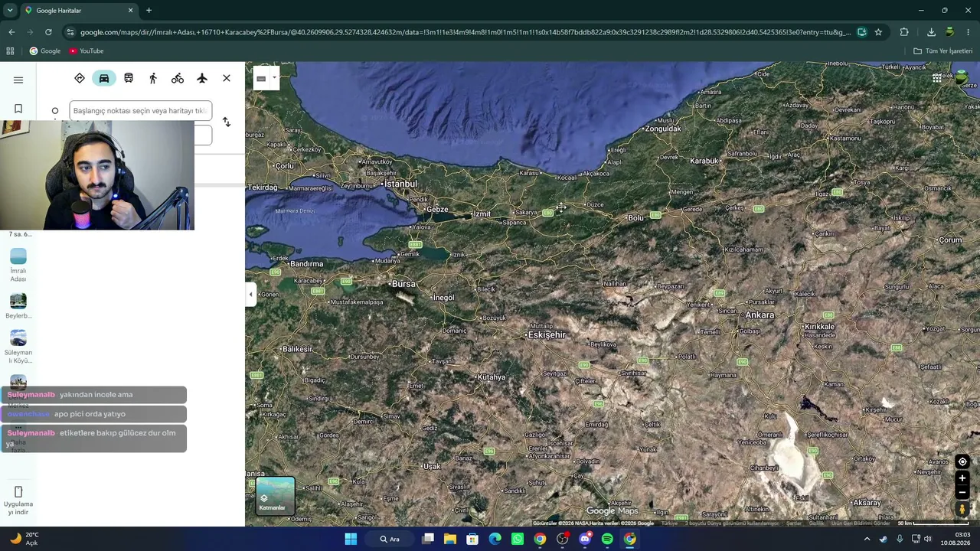Select flights travel mode
980x551 pixels.
coord(202,78)
